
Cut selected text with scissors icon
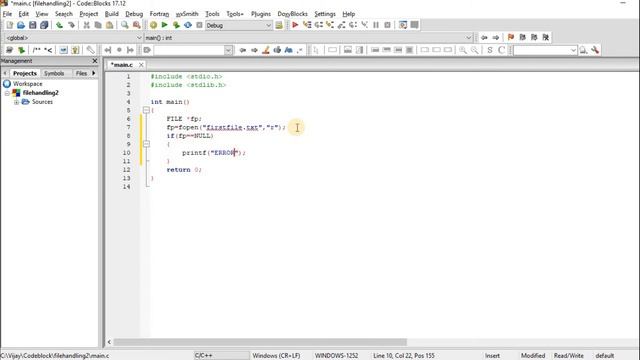click(x=87, y=25)
